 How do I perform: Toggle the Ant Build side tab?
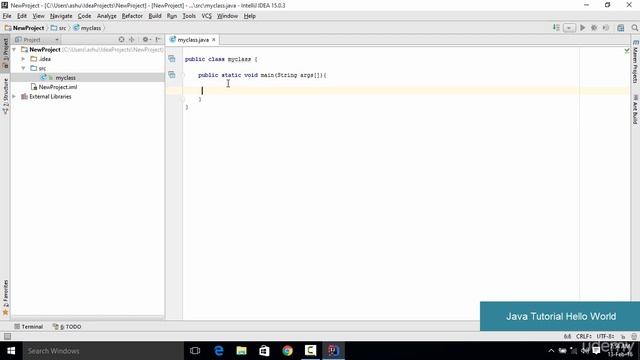pos(635,110)
